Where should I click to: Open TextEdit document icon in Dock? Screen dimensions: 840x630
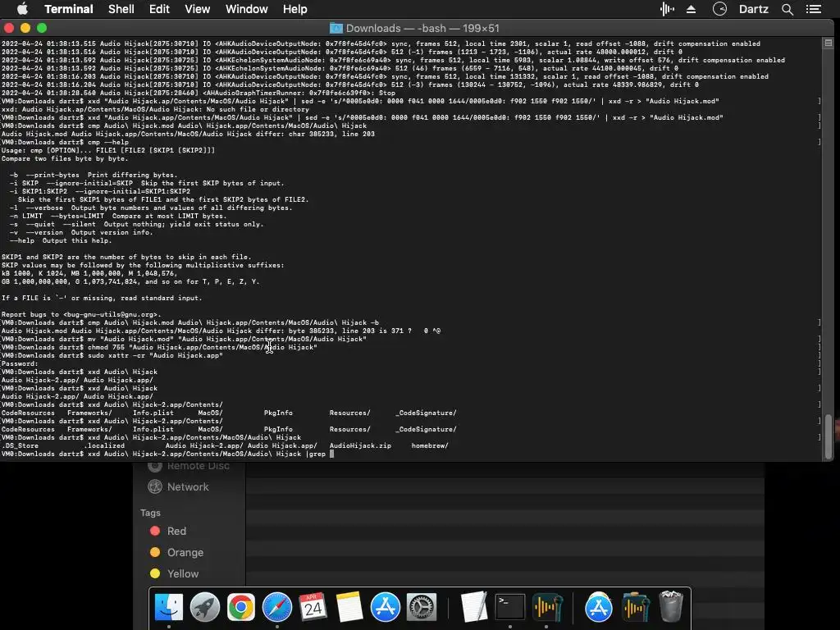474,607
